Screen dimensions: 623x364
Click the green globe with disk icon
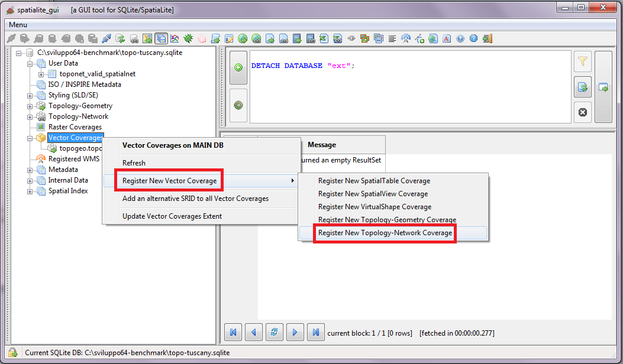(256, 38)
